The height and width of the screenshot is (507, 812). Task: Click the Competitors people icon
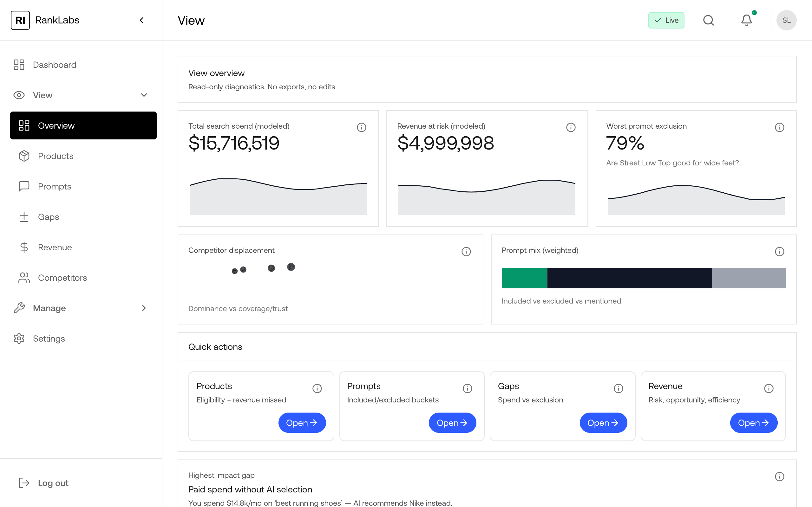(23, 278)
